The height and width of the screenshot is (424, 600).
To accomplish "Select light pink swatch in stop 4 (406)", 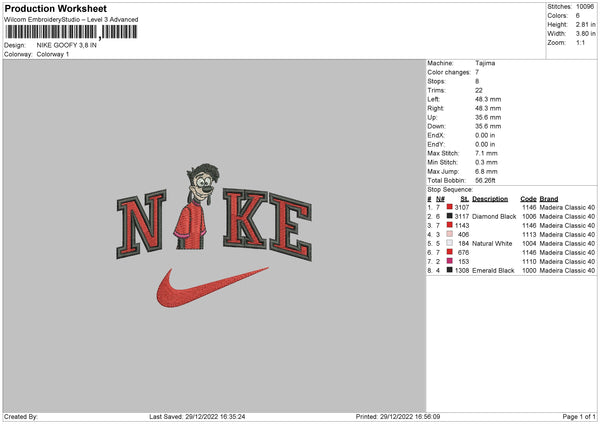I will click(x=450, y=234).
